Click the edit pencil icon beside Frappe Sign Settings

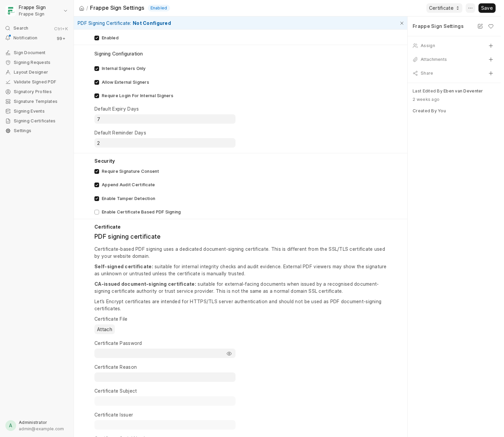click(480, 26)
